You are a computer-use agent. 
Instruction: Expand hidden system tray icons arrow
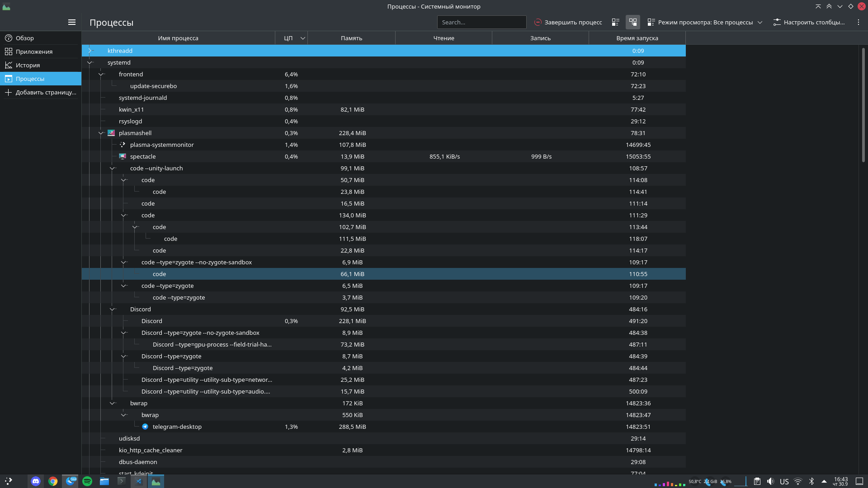(824, 481)
